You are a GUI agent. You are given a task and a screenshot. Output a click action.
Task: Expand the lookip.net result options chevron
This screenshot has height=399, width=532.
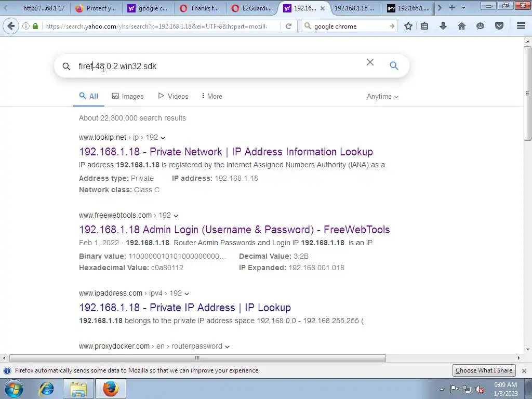pos(163,138)
